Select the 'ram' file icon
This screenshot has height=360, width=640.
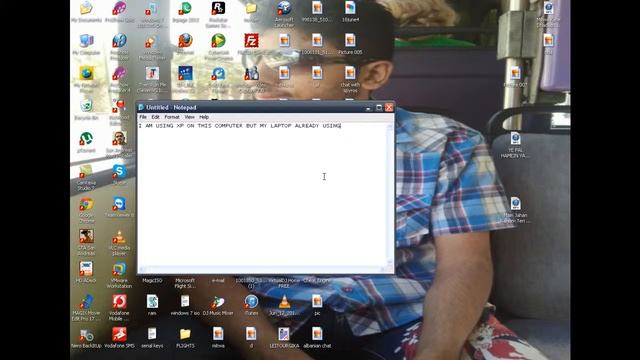[x=152, y=305]
